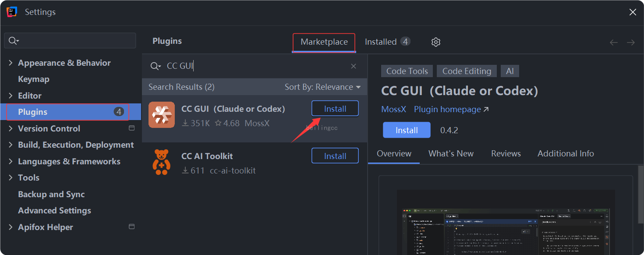
Task: Click the CC AI Toolkit download count icon
Action: click(185, 170)
